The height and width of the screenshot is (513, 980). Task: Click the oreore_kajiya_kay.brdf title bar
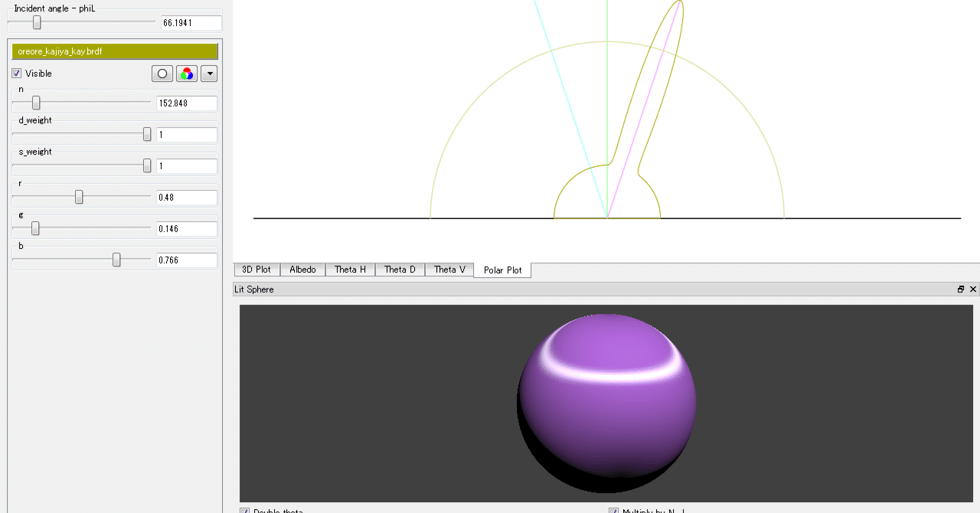pyautogui.click(x=114, y=51)
